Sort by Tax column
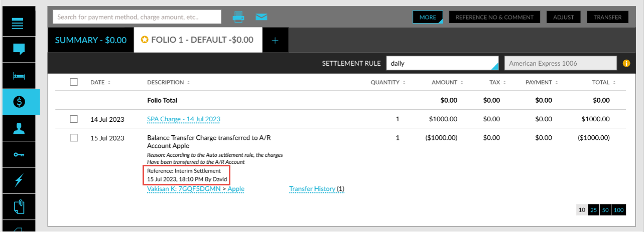Screen dimensions: 644x232 [497, 82]
